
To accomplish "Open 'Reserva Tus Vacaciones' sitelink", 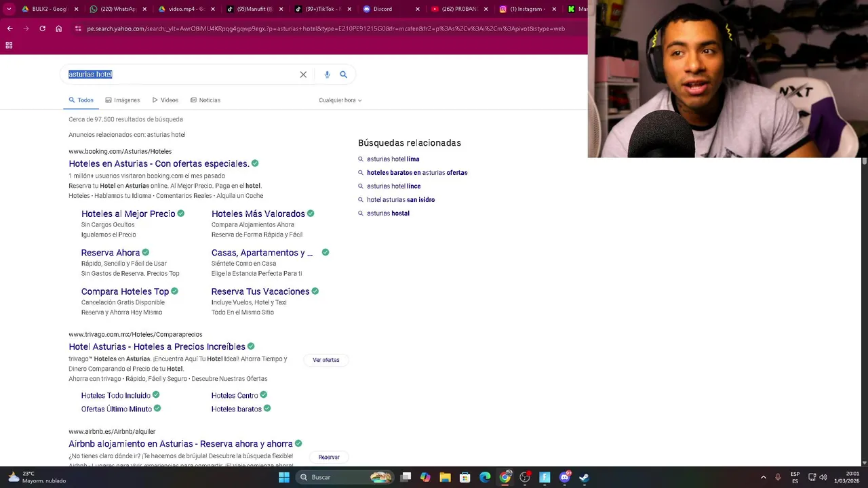I will [260, 291].
